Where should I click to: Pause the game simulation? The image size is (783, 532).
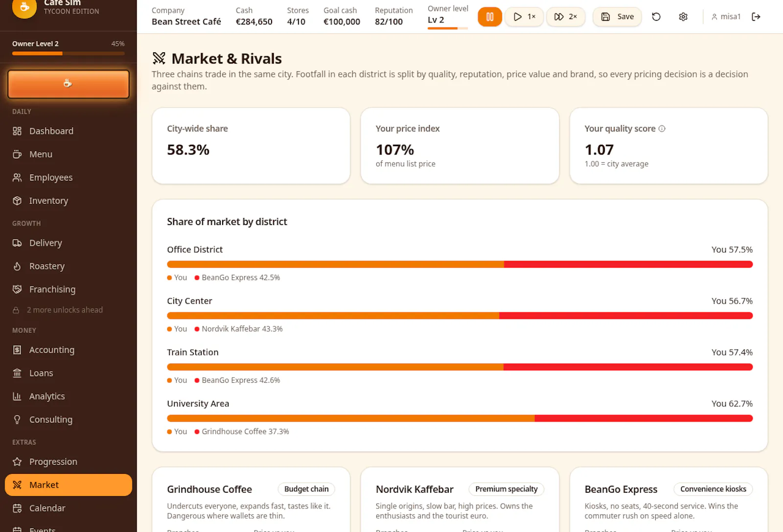[490, 17]
